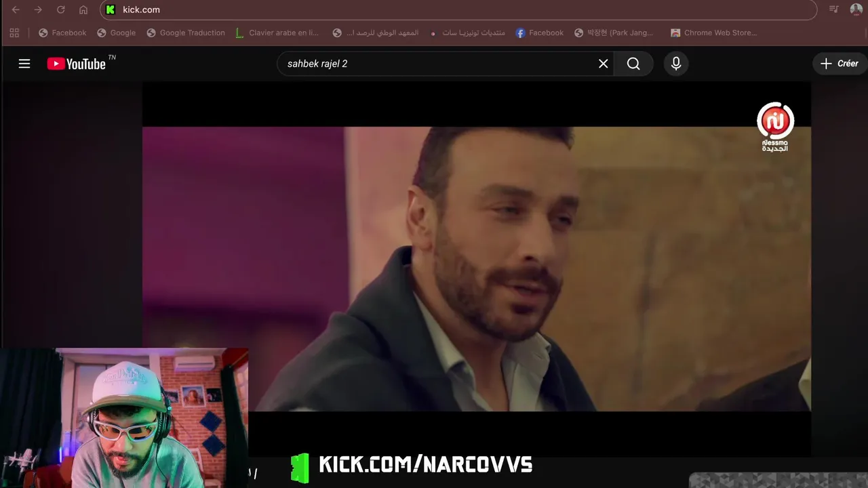Clear the YouTube search text with X
The height and width of the screenshot is (488, 868).
603,64
